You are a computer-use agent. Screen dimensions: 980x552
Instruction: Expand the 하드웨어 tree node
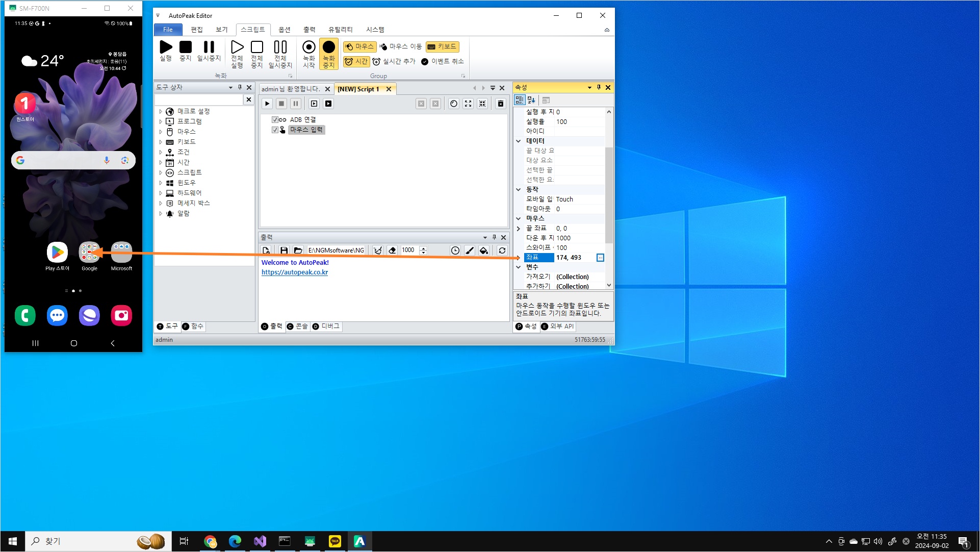[161, 193]
